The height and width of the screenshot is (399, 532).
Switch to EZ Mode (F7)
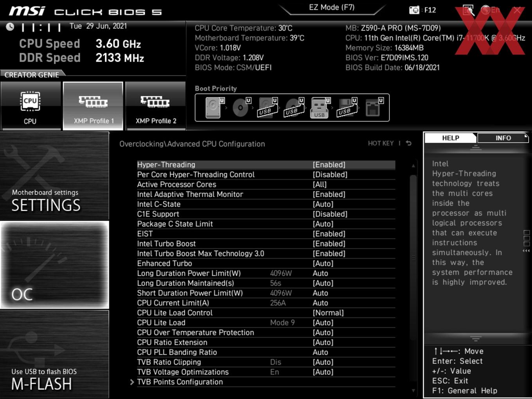point(332,7)
